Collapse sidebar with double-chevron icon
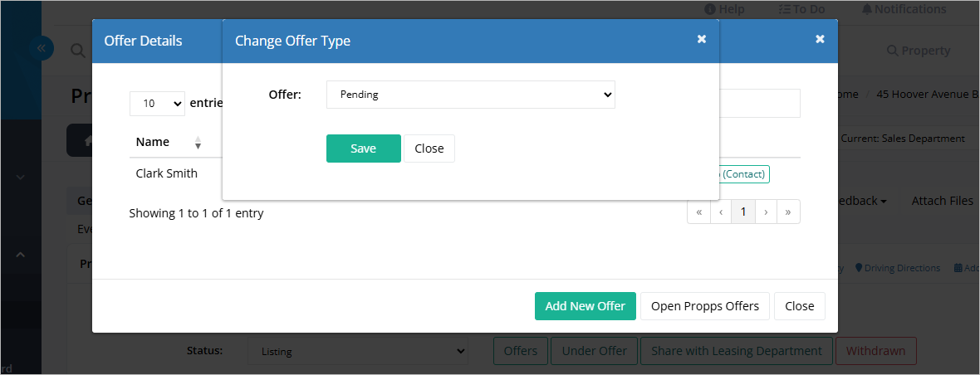 click(x=42, y=48)
